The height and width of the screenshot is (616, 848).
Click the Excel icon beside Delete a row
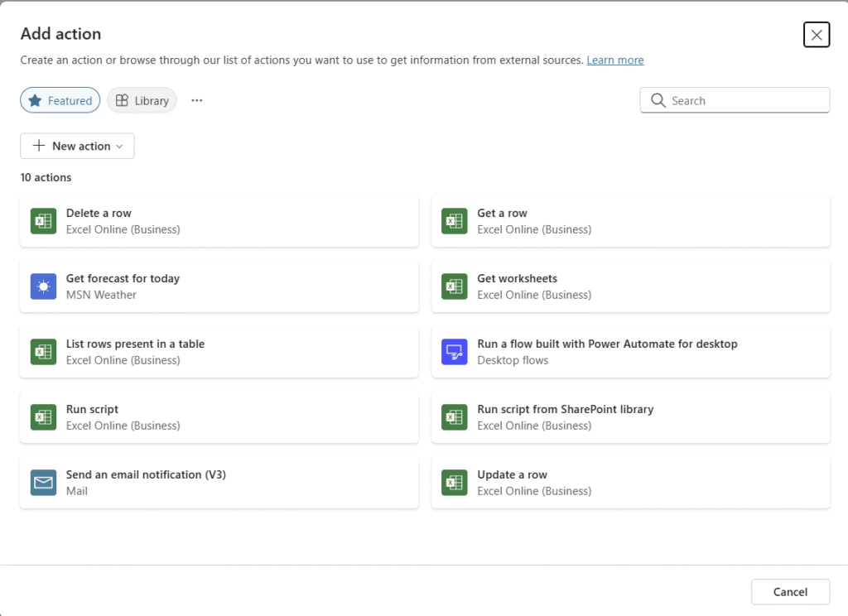coord(43,221)
